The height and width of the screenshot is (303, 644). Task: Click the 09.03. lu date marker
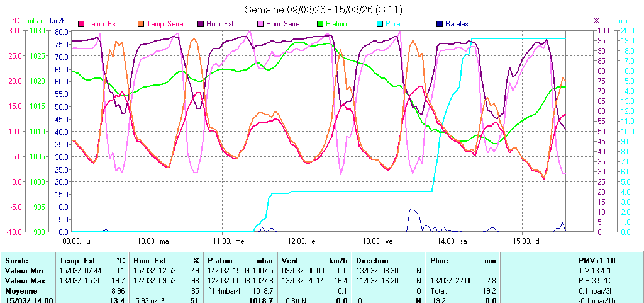point(76,241)
